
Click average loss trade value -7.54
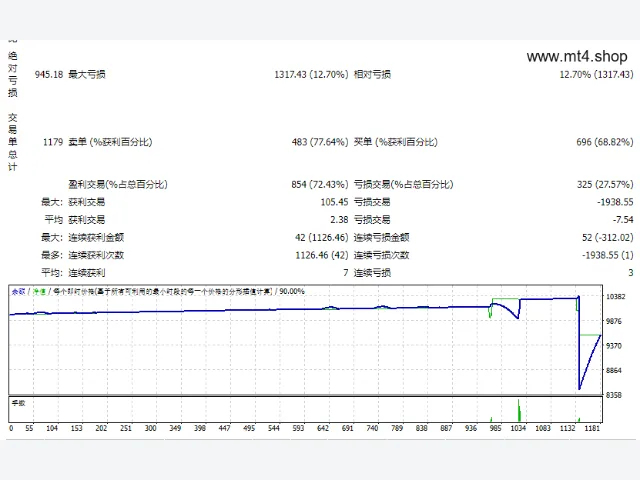coord(623,220)
